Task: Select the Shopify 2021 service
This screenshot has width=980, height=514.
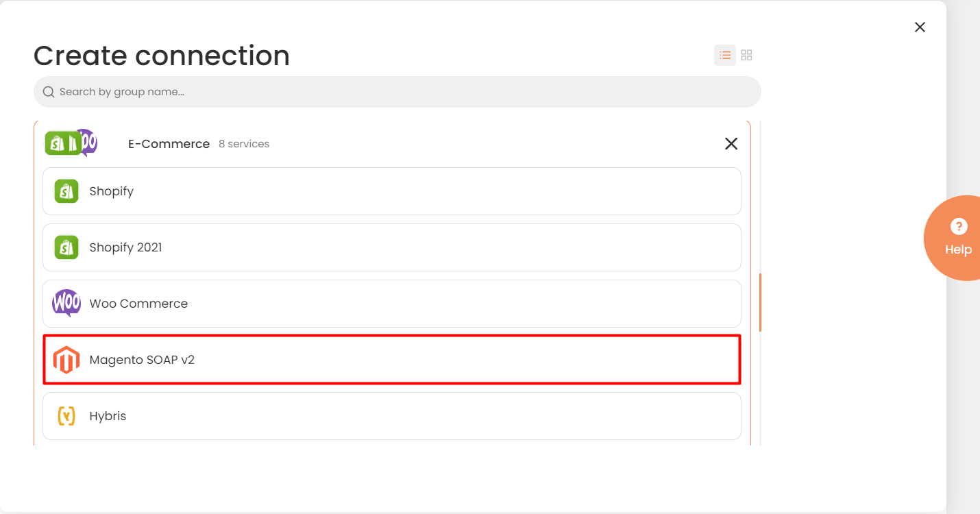Action: 392,247
